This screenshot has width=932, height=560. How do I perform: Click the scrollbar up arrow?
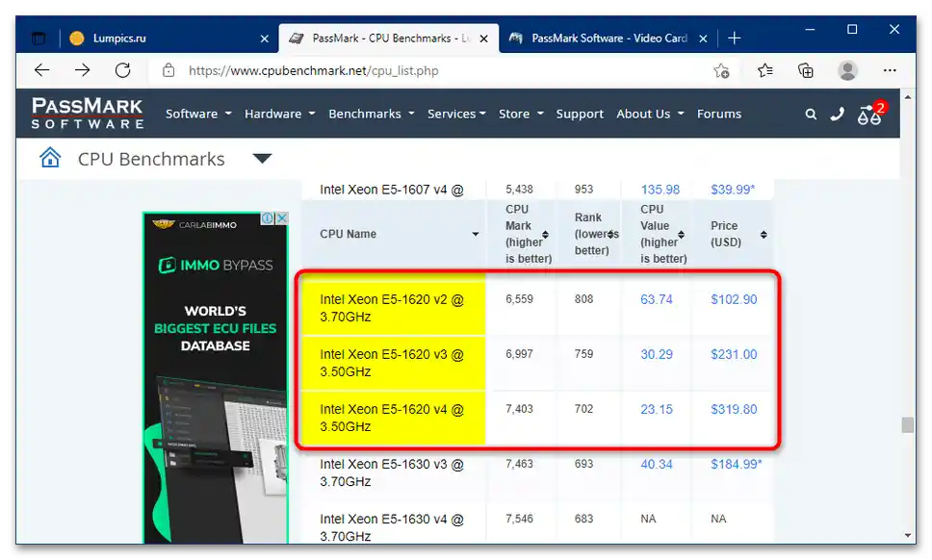pos(907,97)
